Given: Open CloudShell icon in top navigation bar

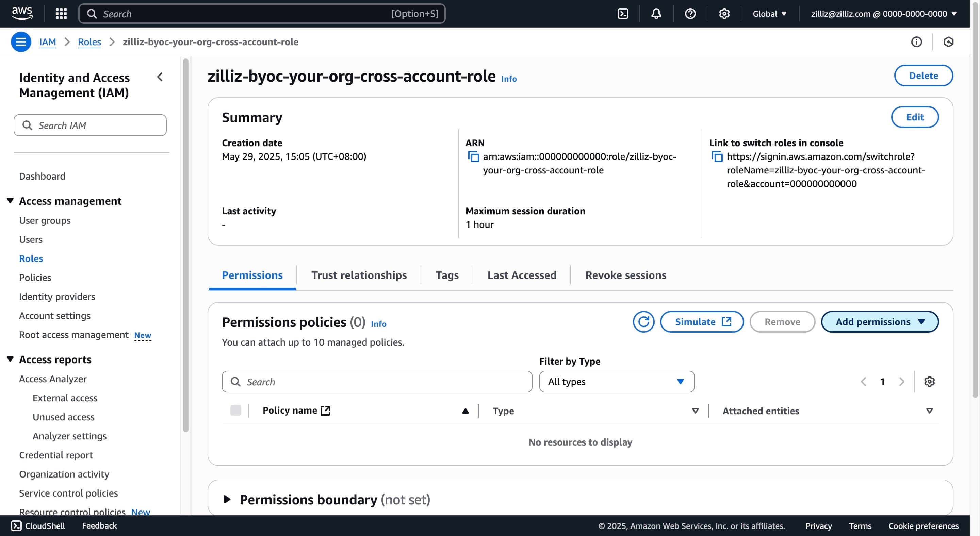Looking at the screenshot, I should (623, 14).
